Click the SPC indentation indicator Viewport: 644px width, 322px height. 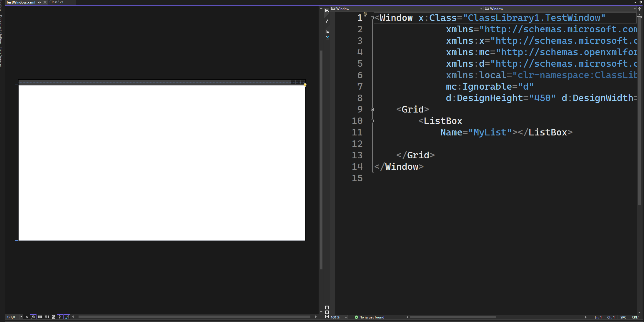pos(623,317)
